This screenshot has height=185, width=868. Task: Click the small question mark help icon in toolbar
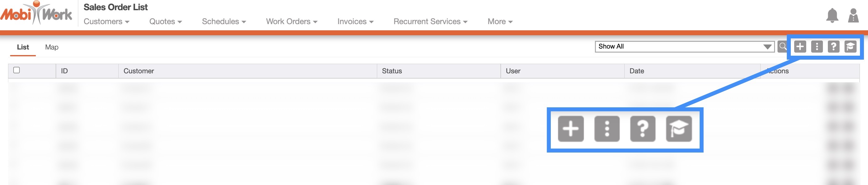tap(833, 46)
